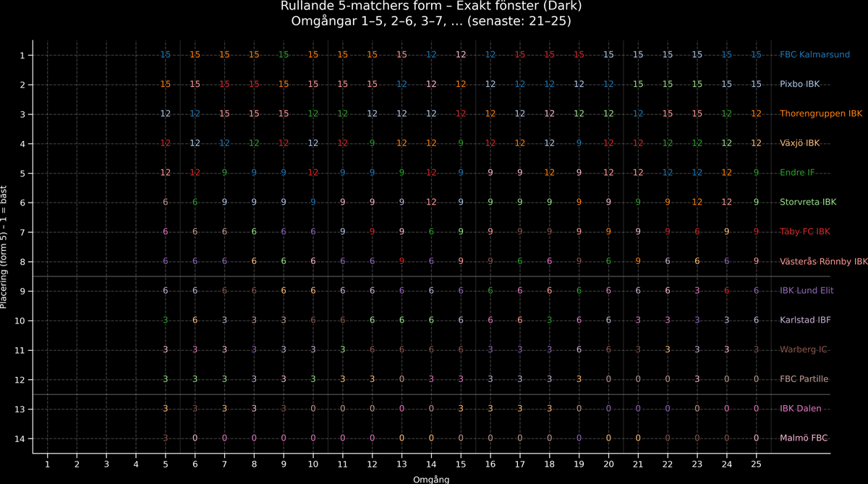The width and height of the screenshot is (868, 484).
Task: Click x-axis tick label 13
Action: 401,464
